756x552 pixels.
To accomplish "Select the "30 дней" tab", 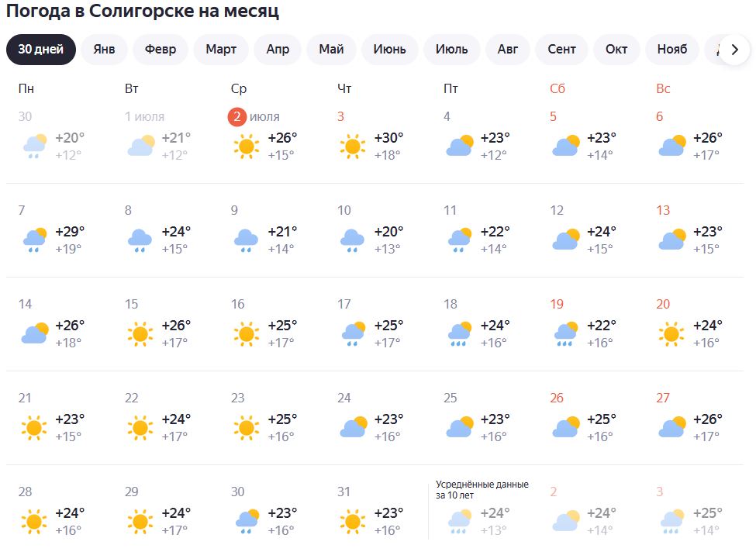I will point(41,50).
